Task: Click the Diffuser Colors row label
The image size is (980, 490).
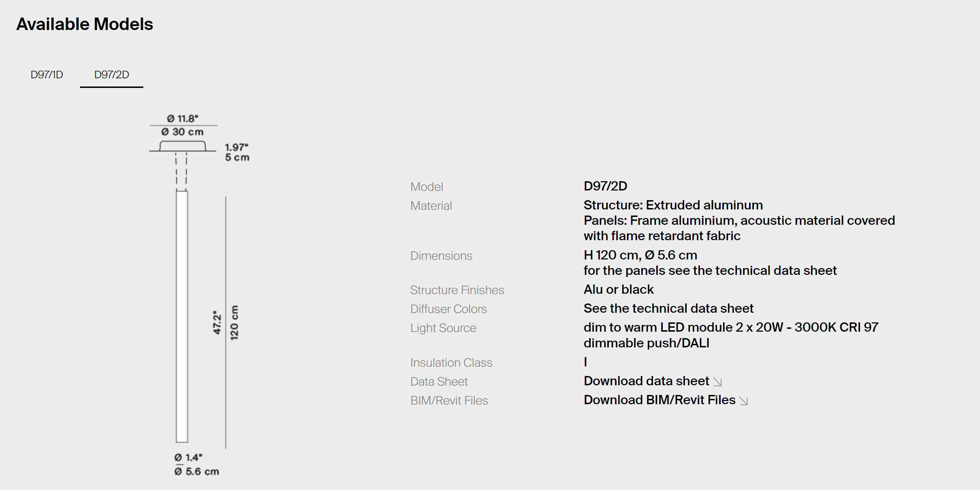Action: coord(448,309)
